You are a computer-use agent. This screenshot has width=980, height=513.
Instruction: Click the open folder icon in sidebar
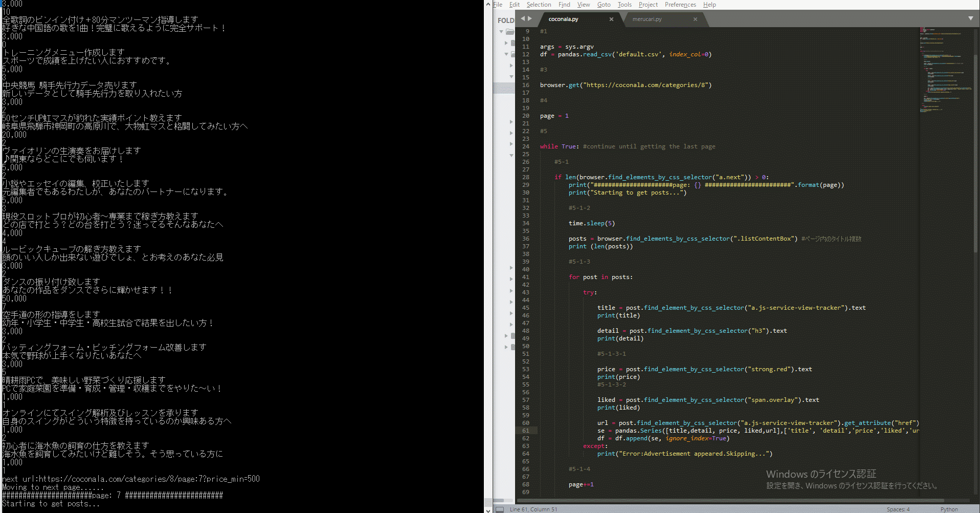(x=509, y=32)
